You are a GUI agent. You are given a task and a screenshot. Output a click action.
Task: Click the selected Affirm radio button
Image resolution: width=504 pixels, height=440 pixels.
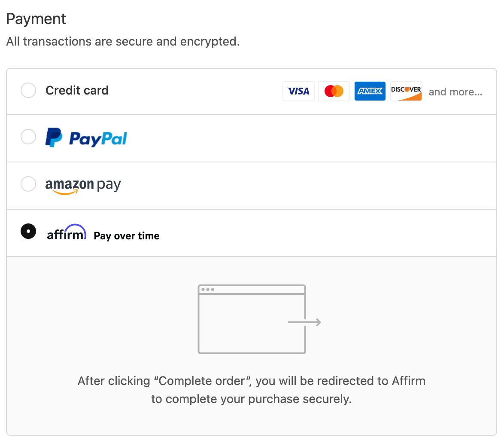coord(28,231)
